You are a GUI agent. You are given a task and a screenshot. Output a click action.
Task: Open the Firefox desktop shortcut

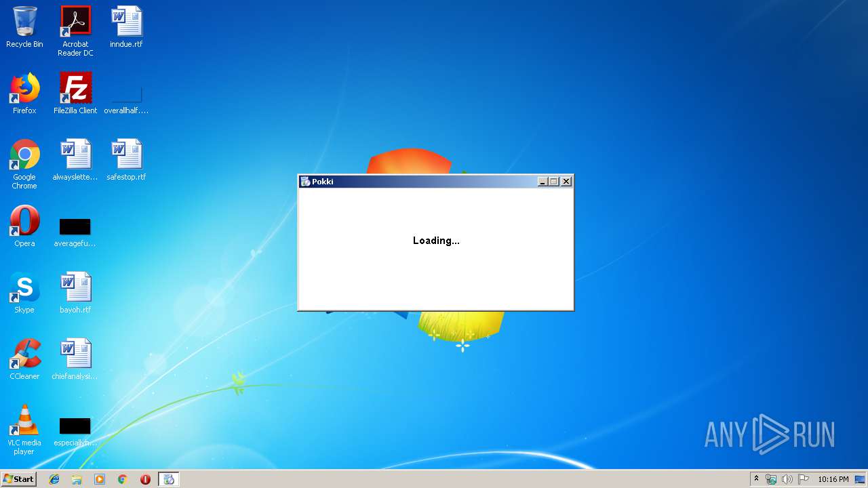[24, 94]
